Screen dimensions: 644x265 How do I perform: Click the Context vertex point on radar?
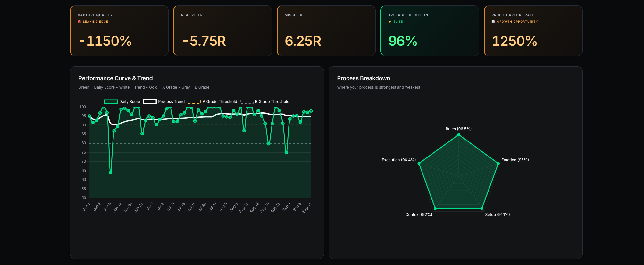tap(435, 209)
